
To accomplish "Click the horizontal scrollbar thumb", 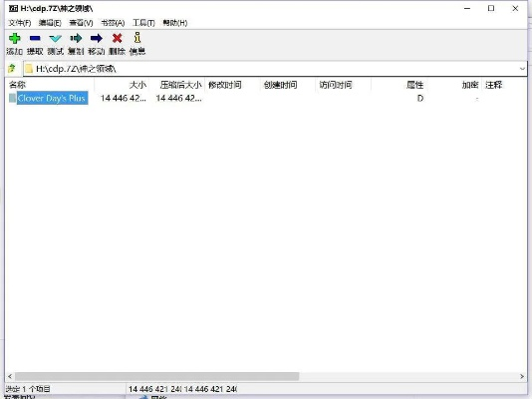I will pos(156,376).
